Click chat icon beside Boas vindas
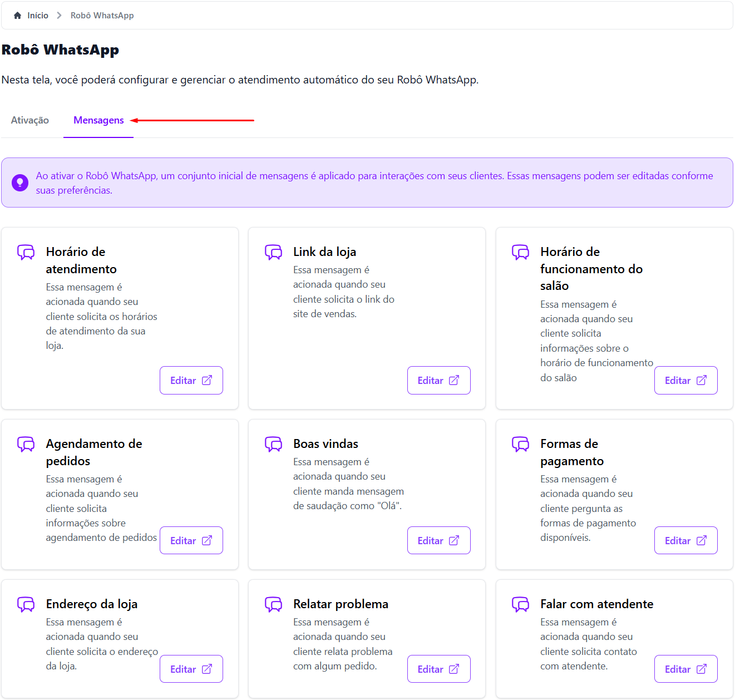 coord(273,444)
